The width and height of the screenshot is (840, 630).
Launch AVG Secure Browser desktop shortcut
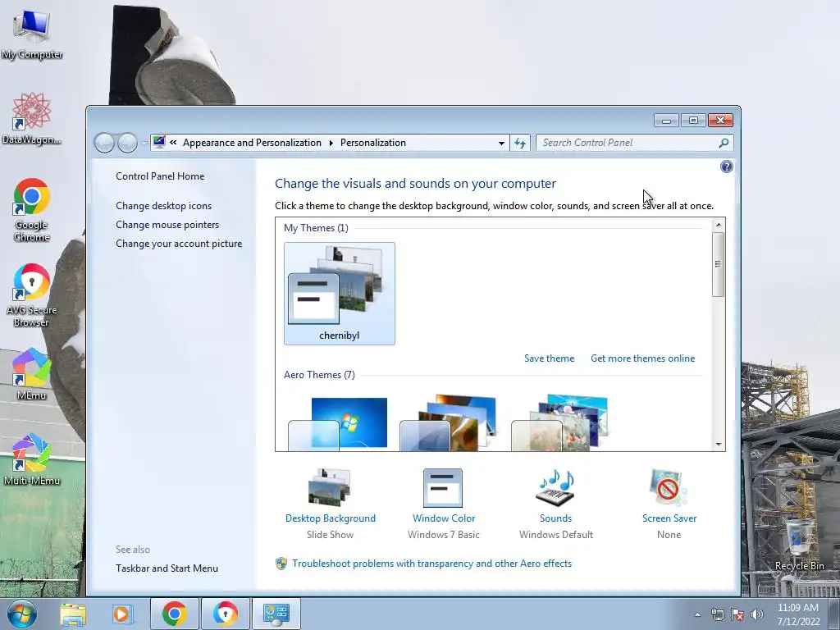click(32, 294)
